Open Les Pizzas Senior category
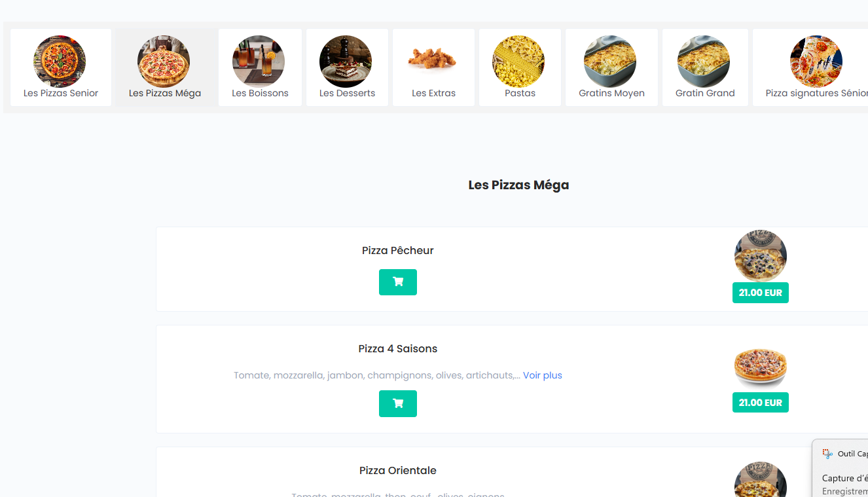This screenshot has height=497, width=868. tap(61, 67)
